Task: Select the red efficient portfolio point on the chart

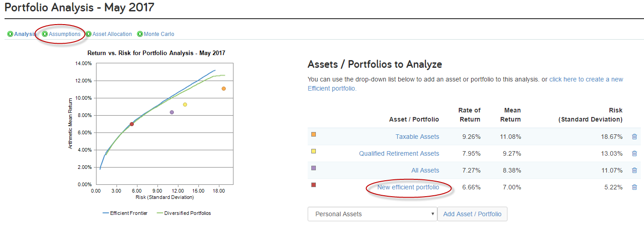Action: tap(132, 124)
